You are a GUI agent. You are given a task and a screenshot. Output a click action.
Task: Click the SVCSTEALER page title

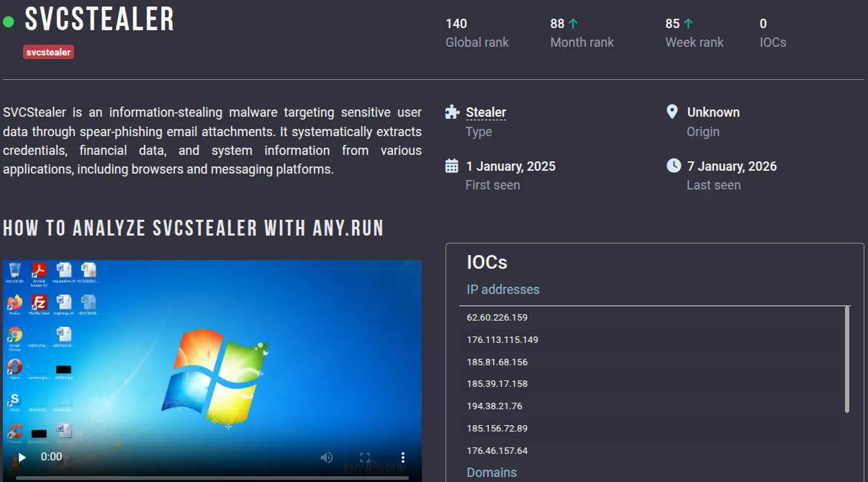(x=100, y=20)
